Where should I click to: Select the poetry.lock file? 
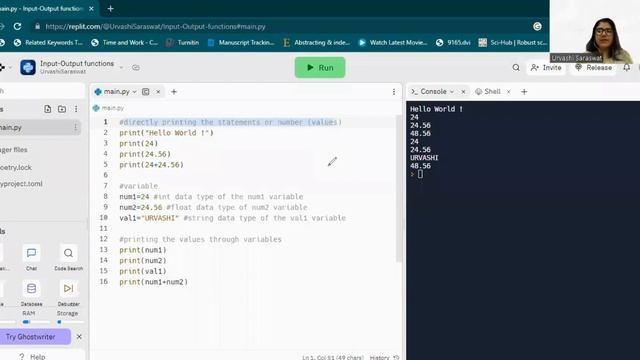point(16,167)
